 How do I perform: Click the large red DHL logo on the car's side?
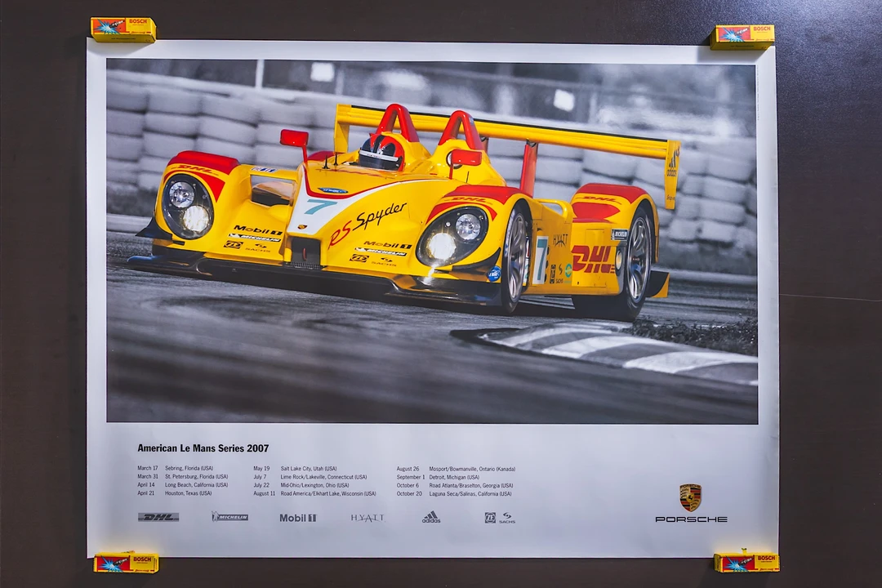click(x=592, y=260)
